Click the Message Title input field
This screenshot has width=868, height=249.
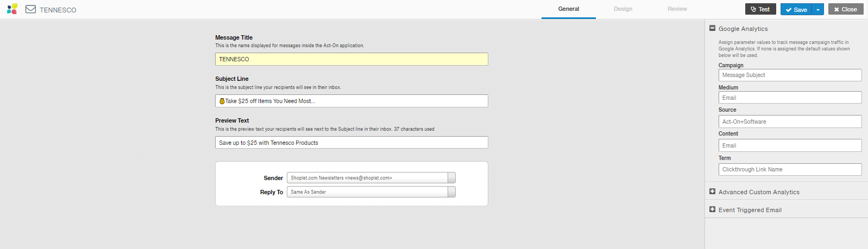coord(351,59)
